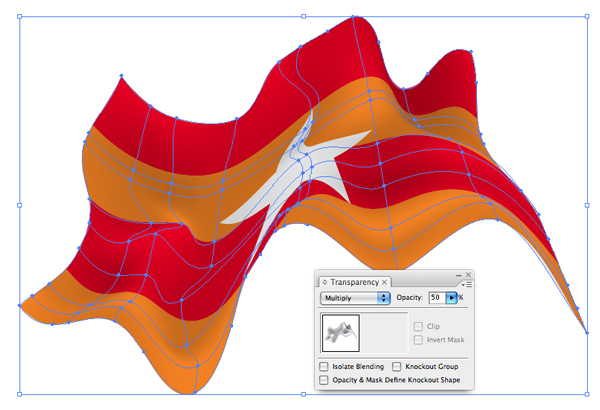Switch to the Transparency tab

pos(354,282)
